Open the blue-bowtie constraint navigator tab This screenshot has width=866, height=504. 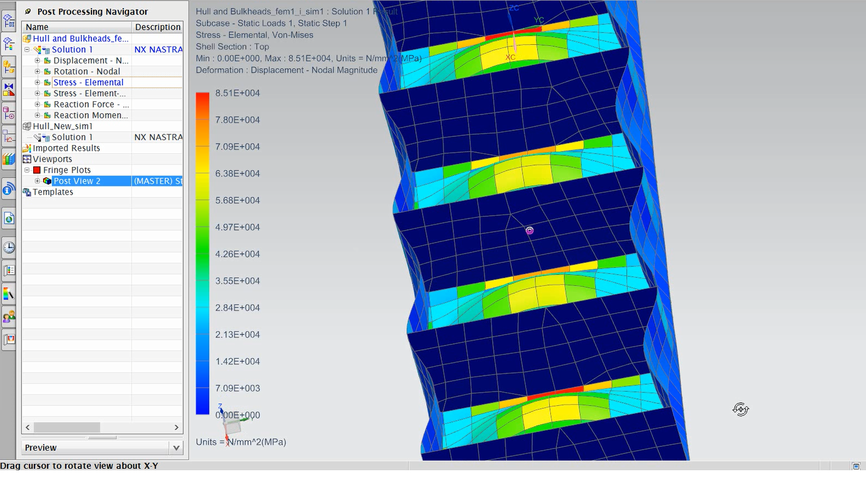[9, 89]
